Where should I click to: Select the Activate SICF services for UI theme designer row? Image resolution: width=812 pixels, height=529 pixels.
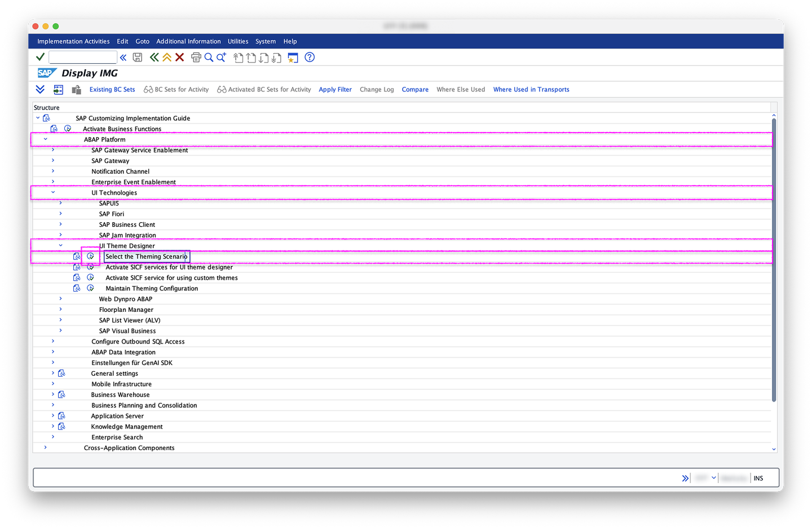pos(402,267)
